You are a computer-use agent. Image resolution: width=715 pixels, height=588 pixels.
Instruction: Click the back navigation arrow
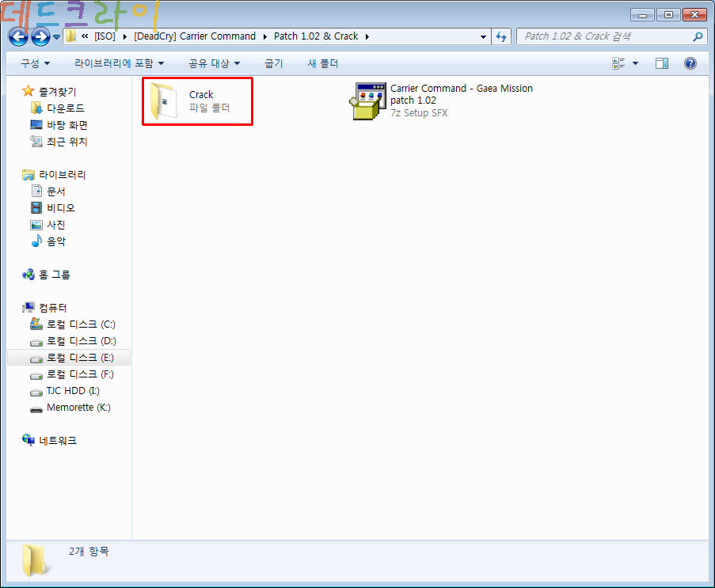click(x=18, y=36)
